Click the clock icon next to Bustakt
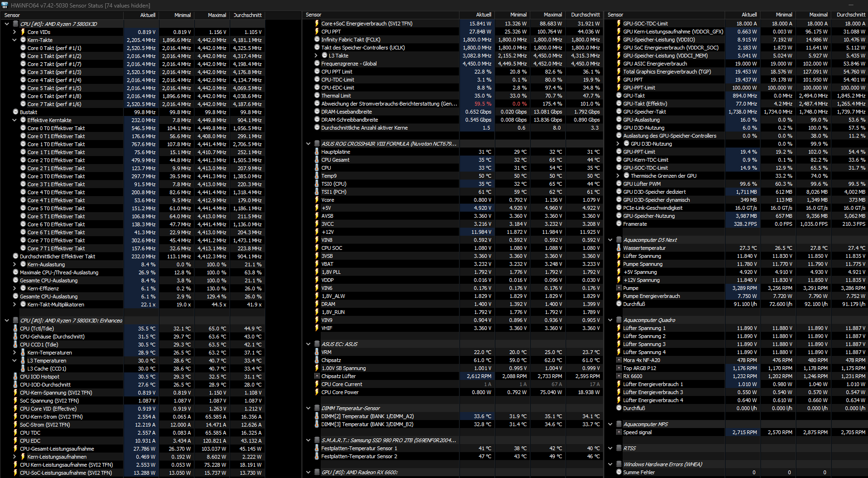Screen dimensions: 868x478 point(16,112)
